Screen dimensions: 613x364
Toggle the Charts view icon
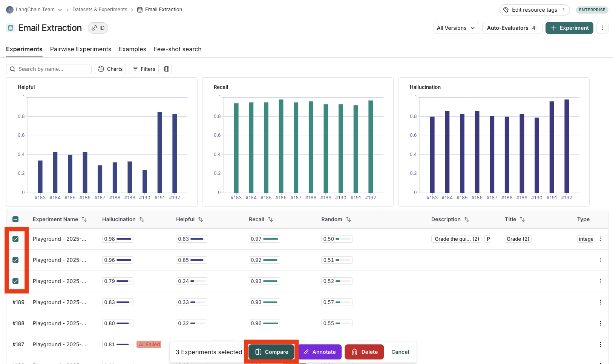[110, 69]
